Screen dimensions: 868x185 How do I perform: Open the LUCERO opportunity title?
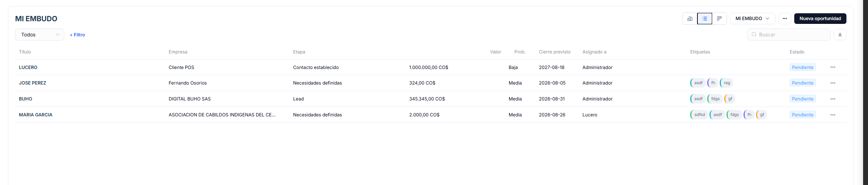tap(28, 67)
